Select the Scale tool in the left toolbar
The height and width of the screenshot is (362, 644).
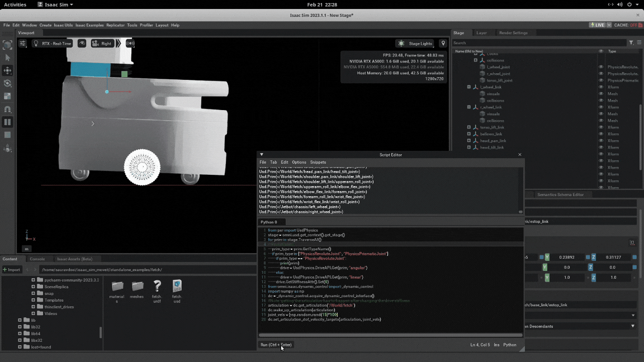(7, 96)
